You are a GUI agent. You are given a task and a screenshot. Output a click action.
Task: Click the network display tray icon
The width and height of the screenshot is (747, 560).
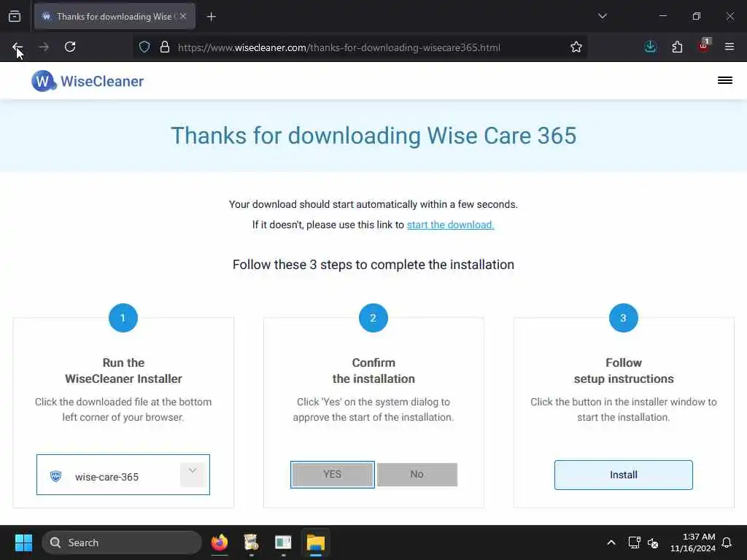pyautogui.click(x=634, y=542)
